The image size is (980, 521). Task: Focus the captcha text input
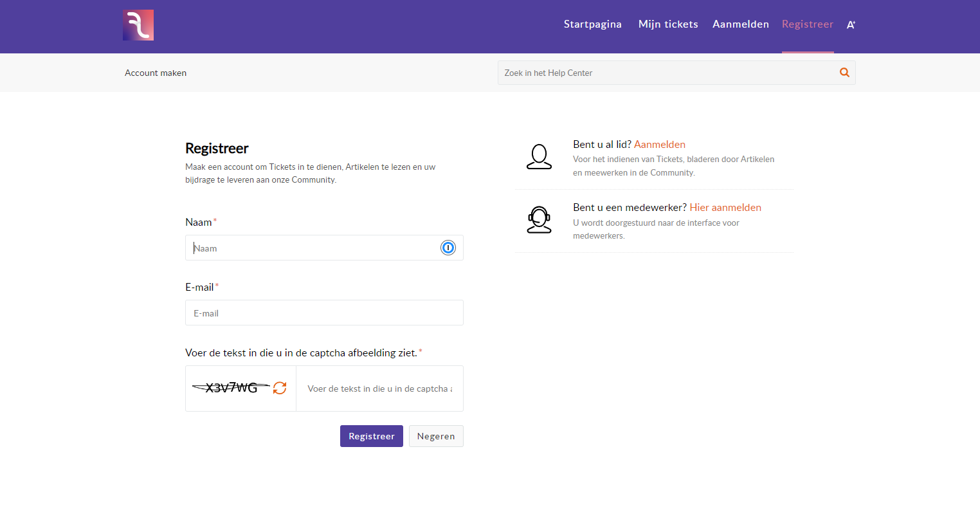tap(379, 388)
